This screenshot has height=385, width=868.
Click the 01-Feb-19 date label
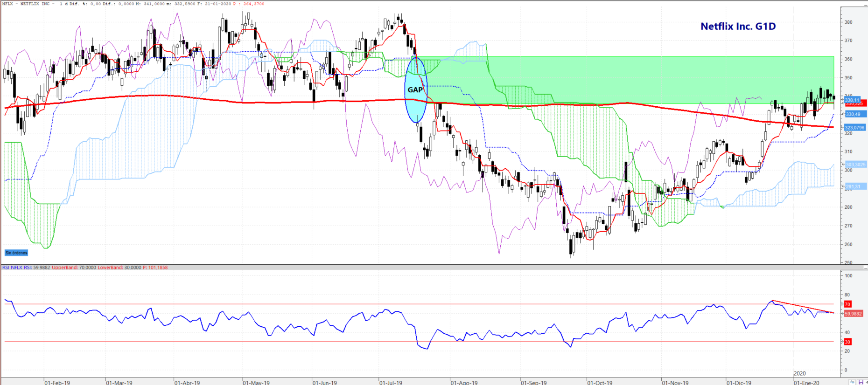pyautogui.click(x=57, y=383)
